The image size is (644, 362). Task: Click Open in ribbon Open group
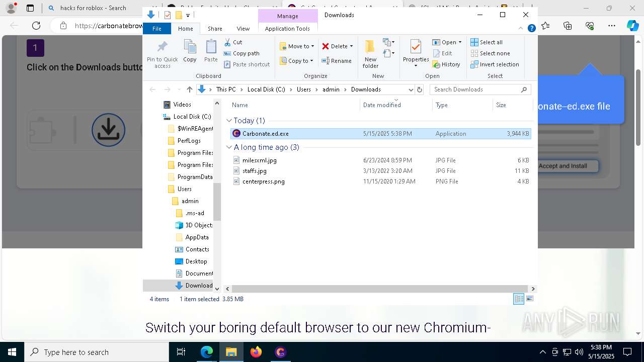447,42
